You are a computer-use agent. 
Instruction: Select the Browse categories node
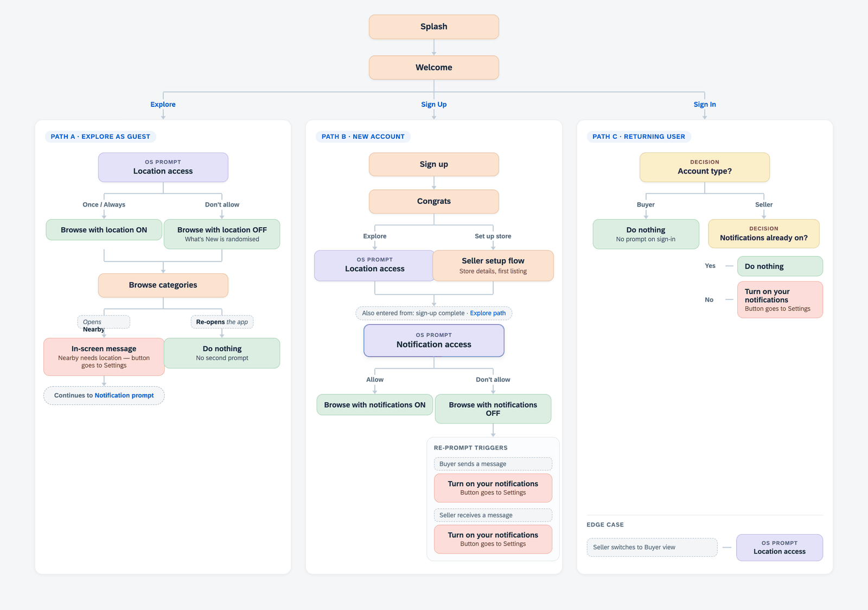tap(163, 285)
